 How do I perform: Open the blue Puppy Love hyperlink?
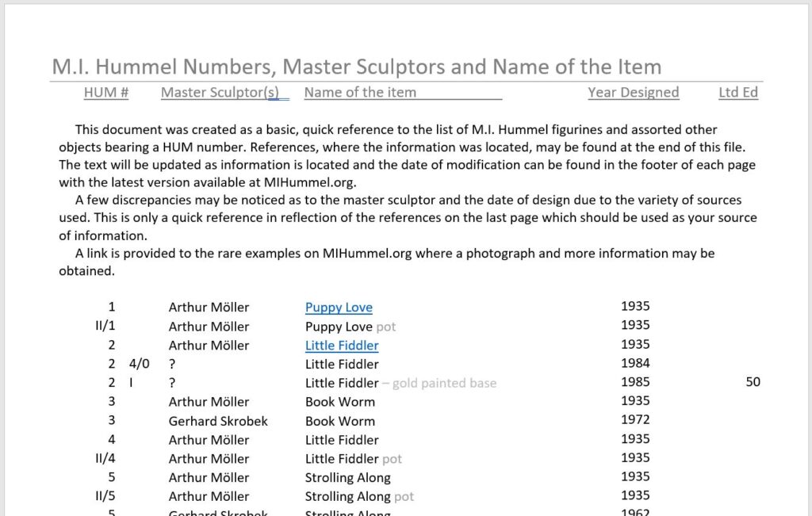[339, 308]
